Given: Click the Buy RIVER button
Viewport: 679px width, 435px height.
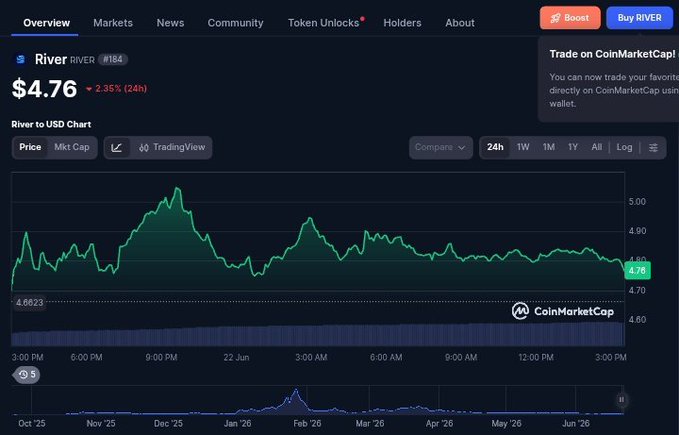Looking at the screenshot, I should pos(640,18).
